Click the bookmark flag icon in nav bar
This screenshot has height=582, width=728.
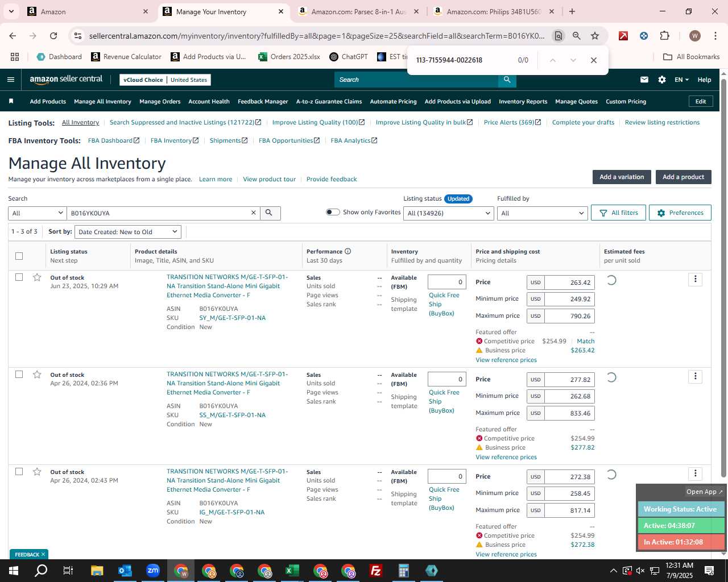pos(11,101)
